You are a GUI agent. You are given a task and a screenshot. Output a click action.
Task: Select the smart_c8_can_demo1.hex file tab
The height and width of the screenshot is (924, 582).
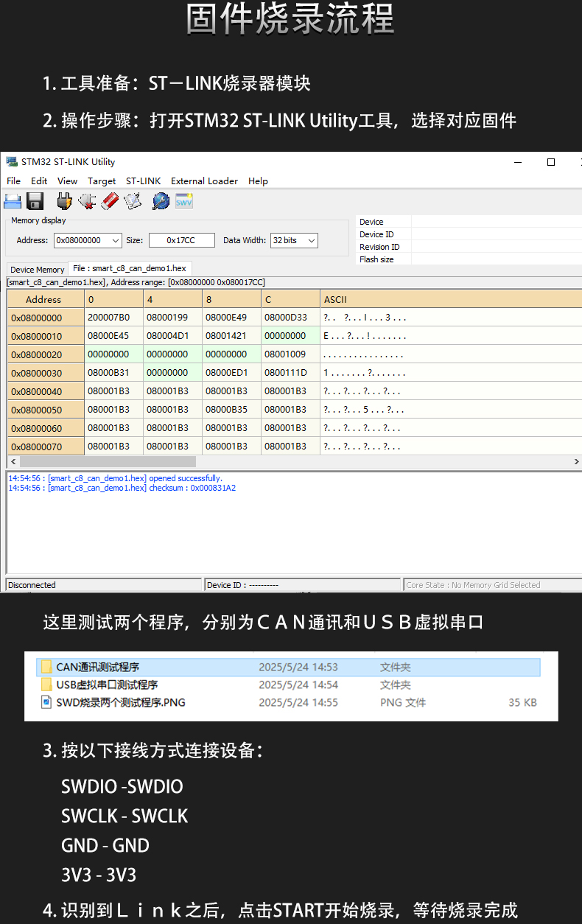click(130, 269)
